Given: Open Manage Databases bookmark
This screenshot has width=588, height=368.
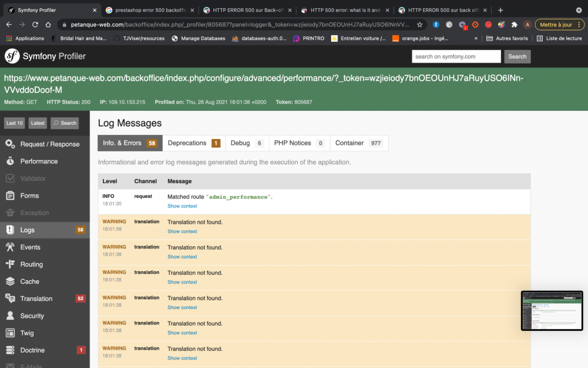Looking at the screenshot, I should click(x=198, y=38).
